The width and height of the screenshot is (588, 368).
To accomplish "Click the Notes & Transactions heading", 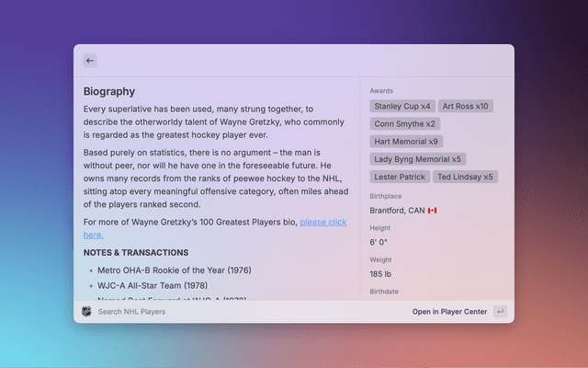I will [x=136, y=252].
